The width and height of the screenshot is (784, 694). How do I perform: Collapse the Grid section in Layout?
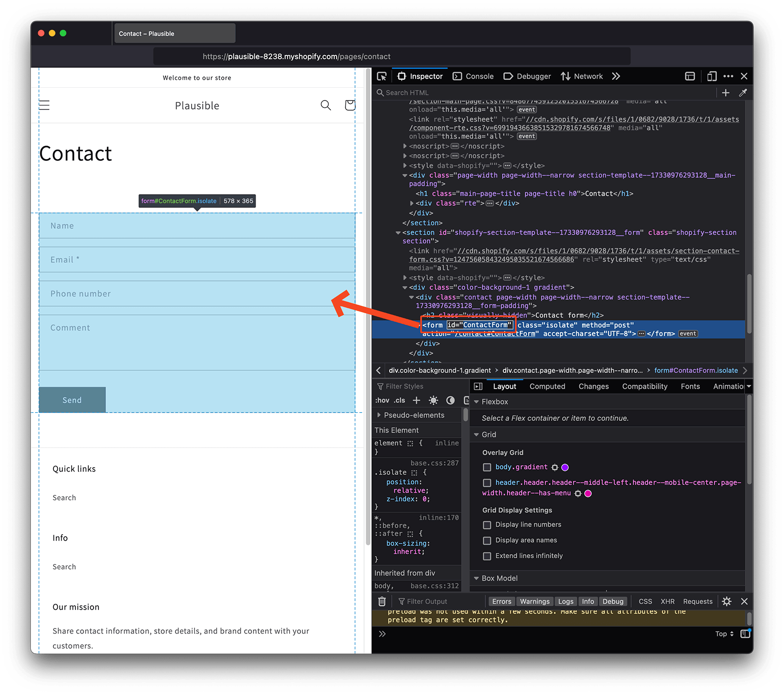click(476, 434)
